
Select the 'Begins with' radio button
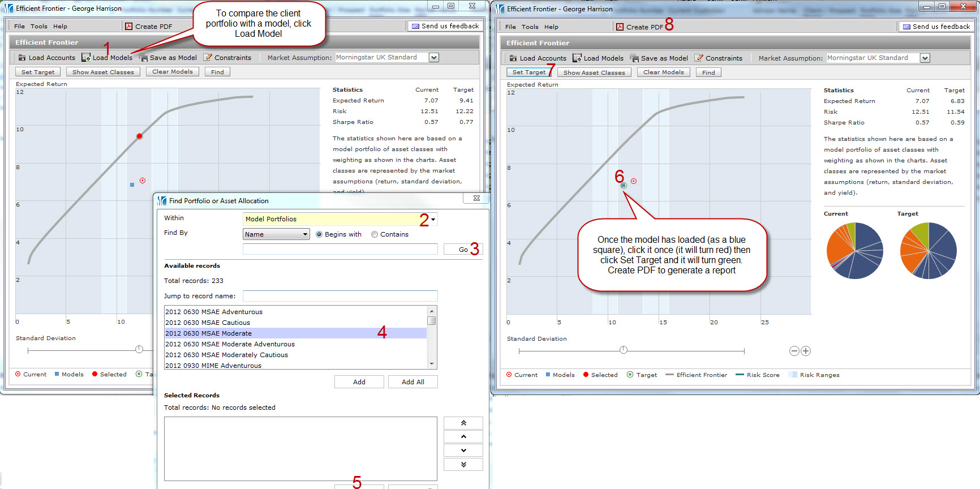[319, 234]
